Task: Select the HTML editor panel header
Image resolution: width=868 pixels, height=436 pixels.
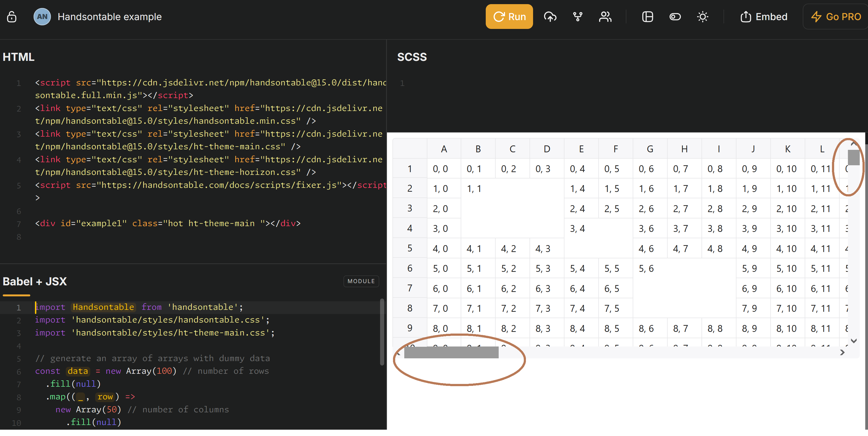Action: click(18, 57)
